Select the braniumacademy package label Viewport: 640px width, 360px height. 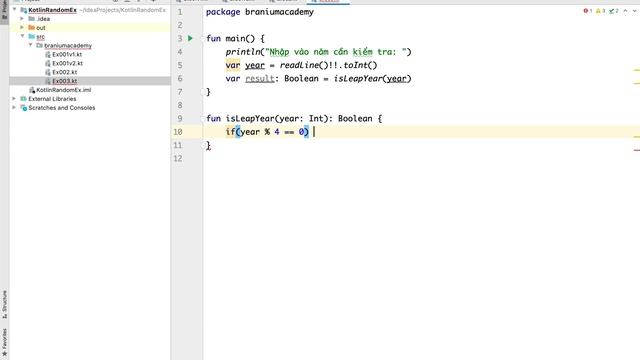pos(68,46)
